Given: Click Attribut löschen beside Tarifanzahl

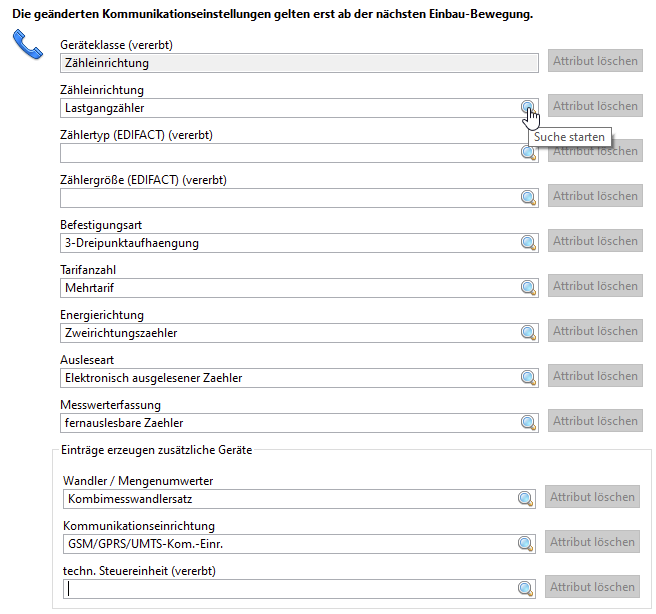Looking at the screenshot, I should point(595,286).
